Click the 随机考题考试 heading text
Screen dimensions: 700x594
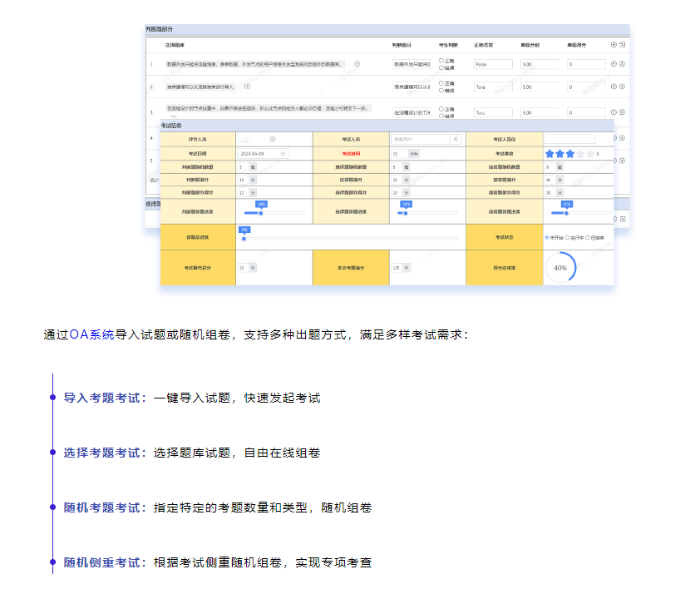[105, 507]
